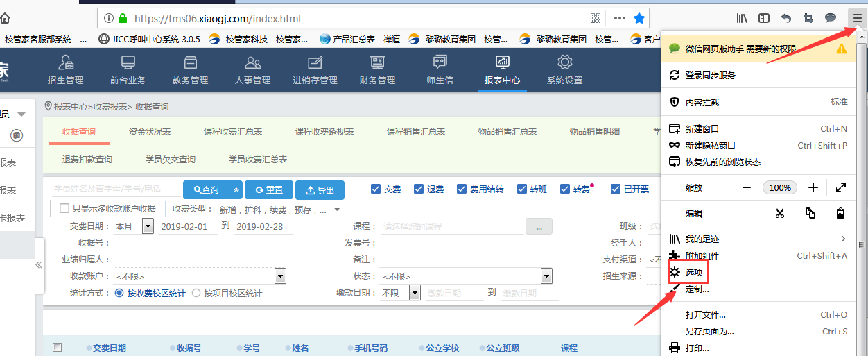Switch to 学员欠交查询 tab
Screen dimensions: 868x356
[x=171, y=160]
